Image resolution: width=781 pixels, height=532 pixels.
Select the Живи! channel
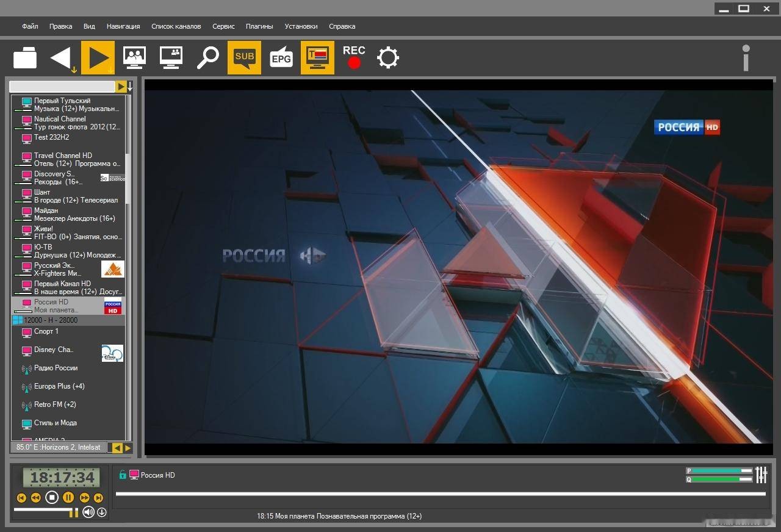tap(68, 232)
